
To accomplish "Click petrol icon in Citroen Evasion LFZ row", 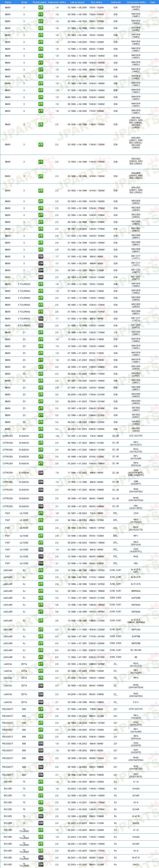I will tap(40, 436).
